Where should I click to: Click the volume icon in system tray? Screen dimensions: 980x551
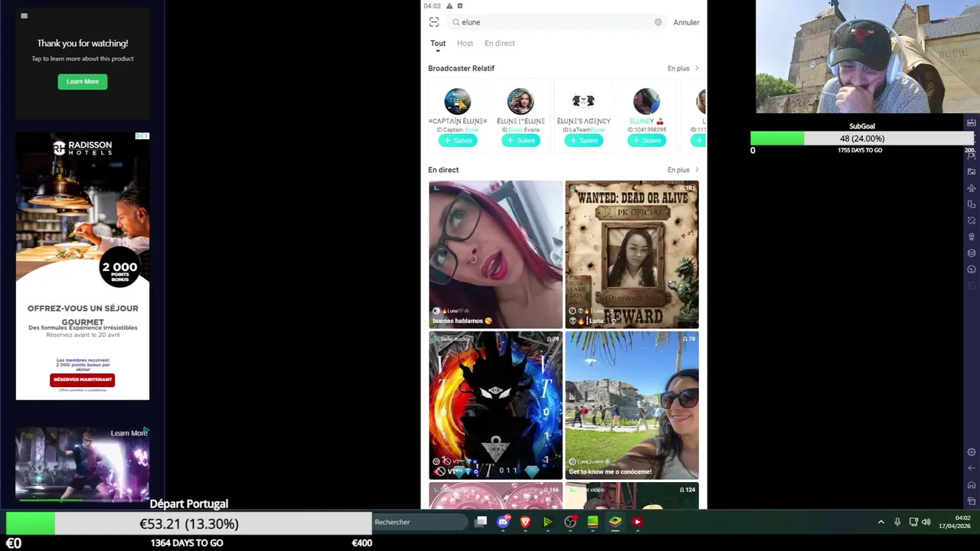[926, 522]
